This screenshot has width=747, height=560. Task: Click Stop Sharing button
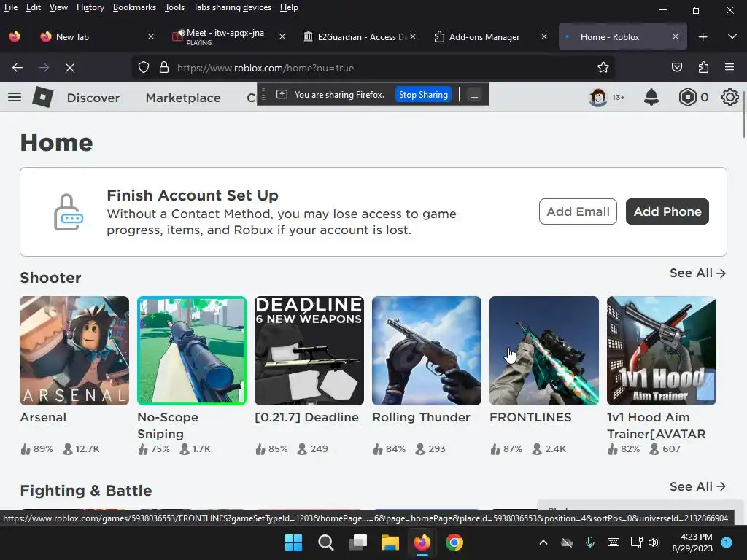pyautogui.click(x=423, y=95)
